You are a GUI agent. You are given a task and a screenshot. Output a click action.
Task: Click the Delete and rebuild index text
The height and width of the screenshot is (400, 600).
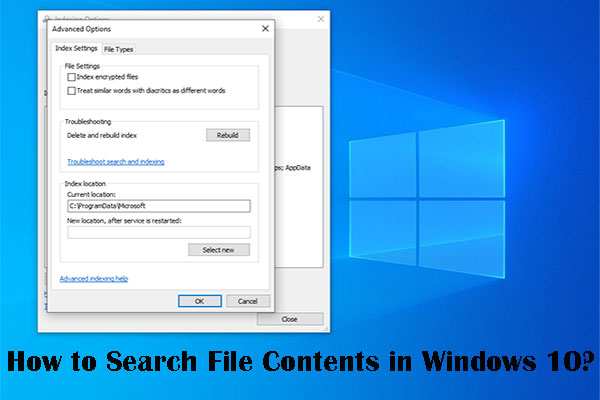[102, 135]
